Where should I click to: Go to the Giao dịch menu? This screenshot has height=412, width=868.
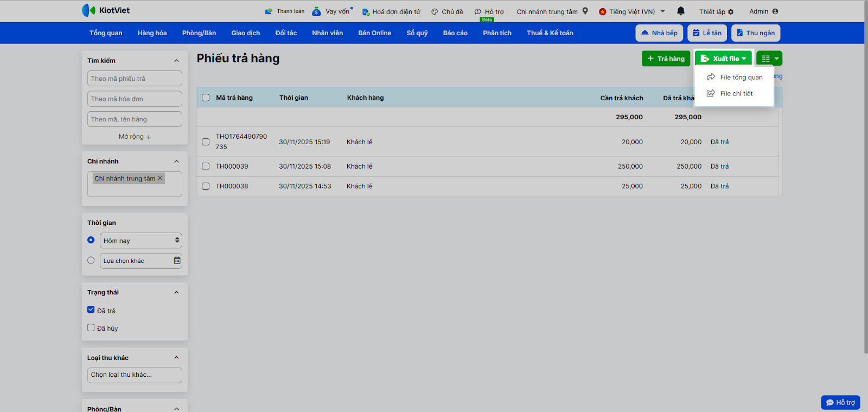click(x=246, y=33)
